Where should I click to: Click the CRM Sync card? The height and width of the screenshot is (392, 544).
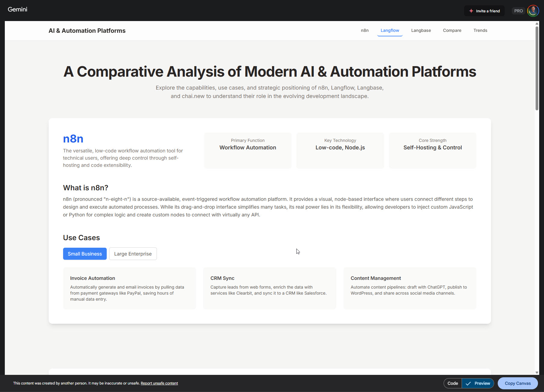pos(270,288)
